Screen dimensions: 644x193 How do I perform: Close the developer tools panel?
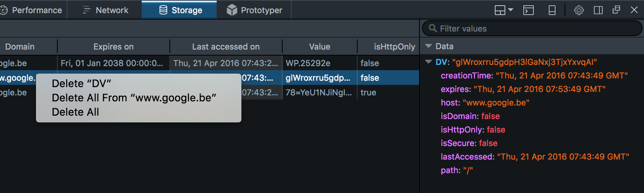[x=634, y=10]
